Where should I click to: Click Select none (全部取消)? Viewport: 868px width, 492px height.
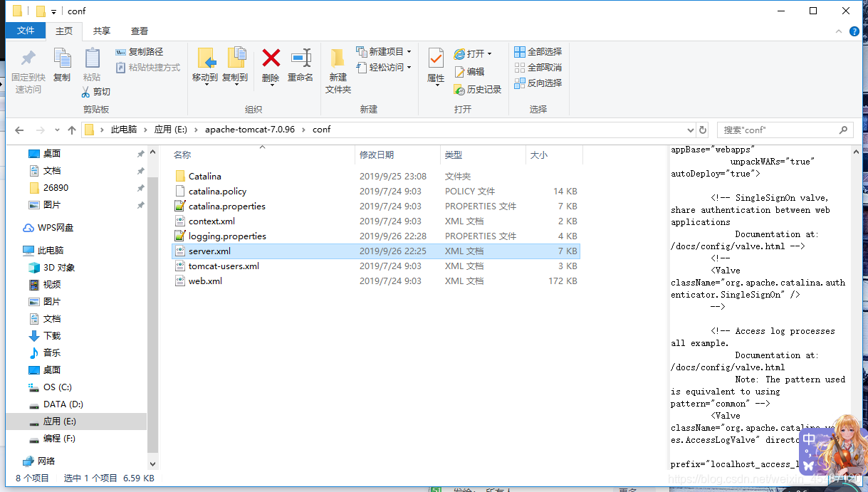(x=538, y=68)
